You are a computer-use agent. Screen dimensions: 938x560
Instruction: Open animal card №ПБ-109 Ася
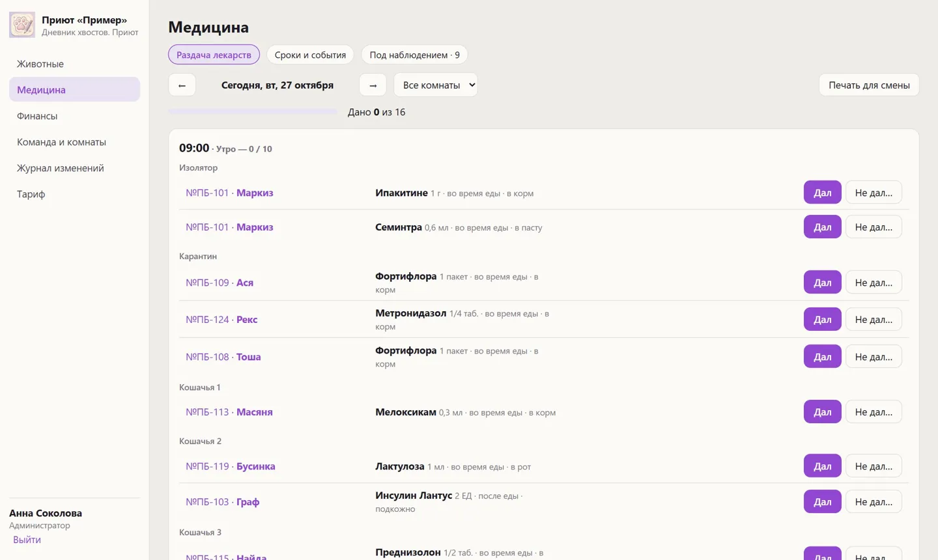click(220, 283)
